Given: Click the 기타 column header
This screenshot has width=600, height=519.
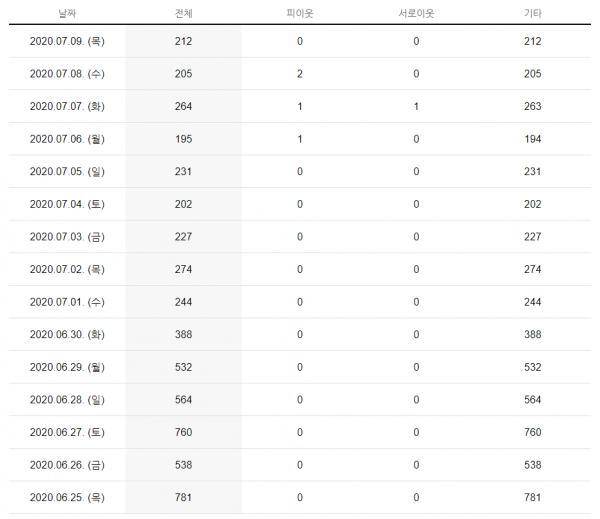Looking at the screenshot, I should click(532, 14).
